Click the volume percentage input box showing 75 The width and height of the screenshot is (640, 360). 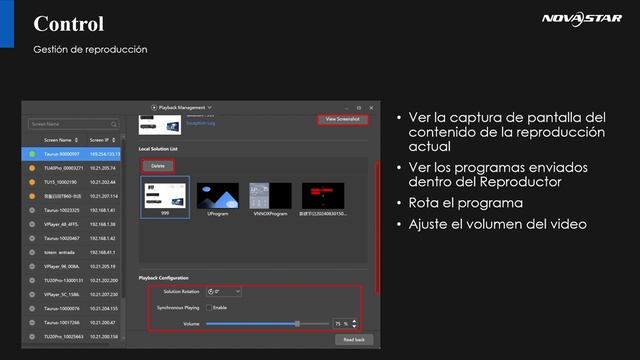342,324
